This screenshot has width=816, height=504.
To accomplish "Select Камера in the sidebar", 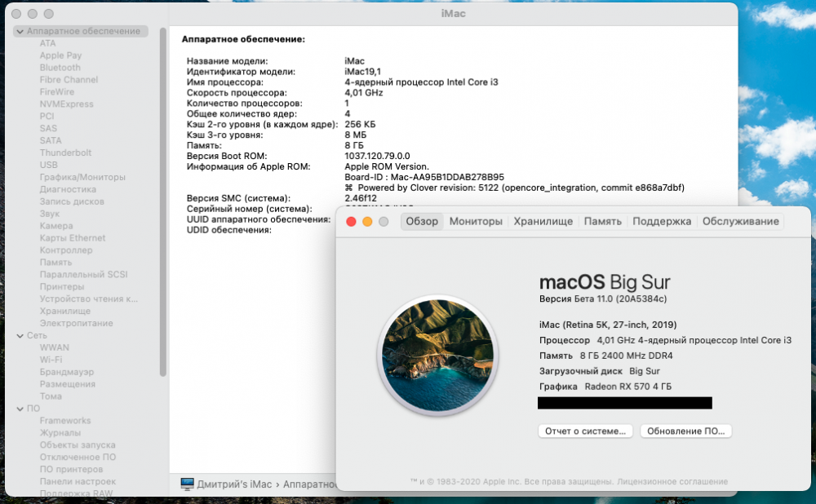I will [56, 226].
